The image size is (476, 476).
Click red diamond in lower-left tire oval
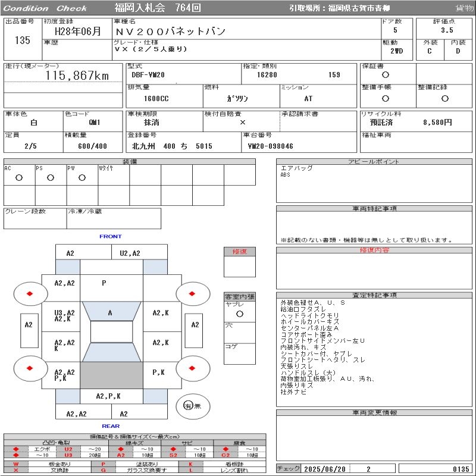pos(30,368)
